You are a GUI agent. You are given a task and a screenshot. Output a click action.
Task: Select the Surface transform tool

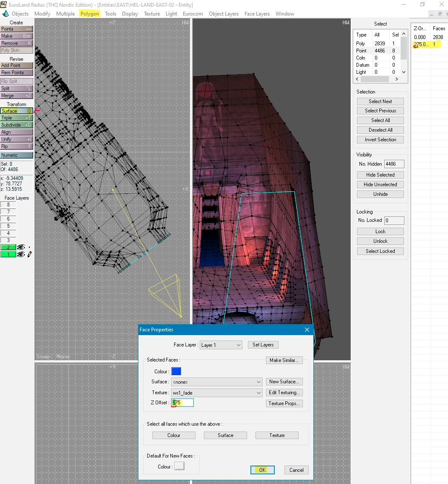coord(17,111)
